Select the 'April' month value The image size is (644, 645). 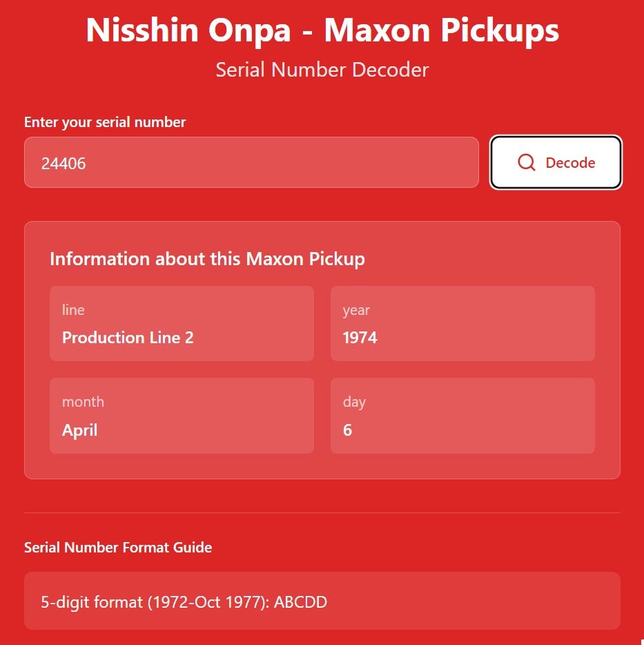tap(79, 430)
